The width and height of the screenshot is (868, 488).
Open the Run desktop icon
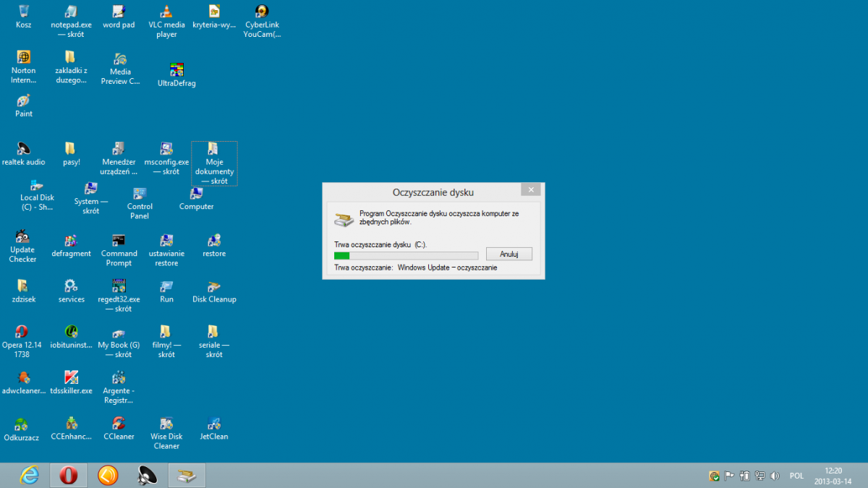click(166, 286)
